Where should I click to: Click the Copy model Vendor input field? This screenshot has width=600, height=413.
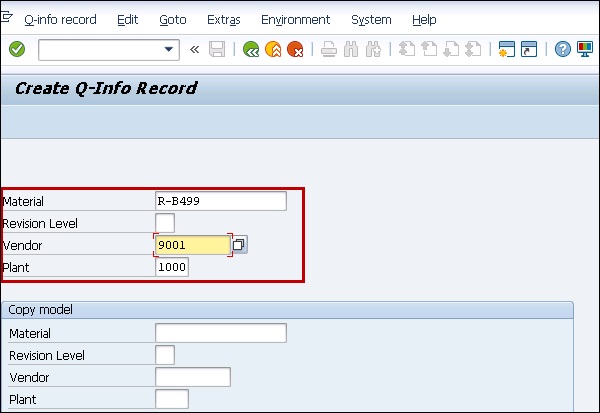[193, 377]
